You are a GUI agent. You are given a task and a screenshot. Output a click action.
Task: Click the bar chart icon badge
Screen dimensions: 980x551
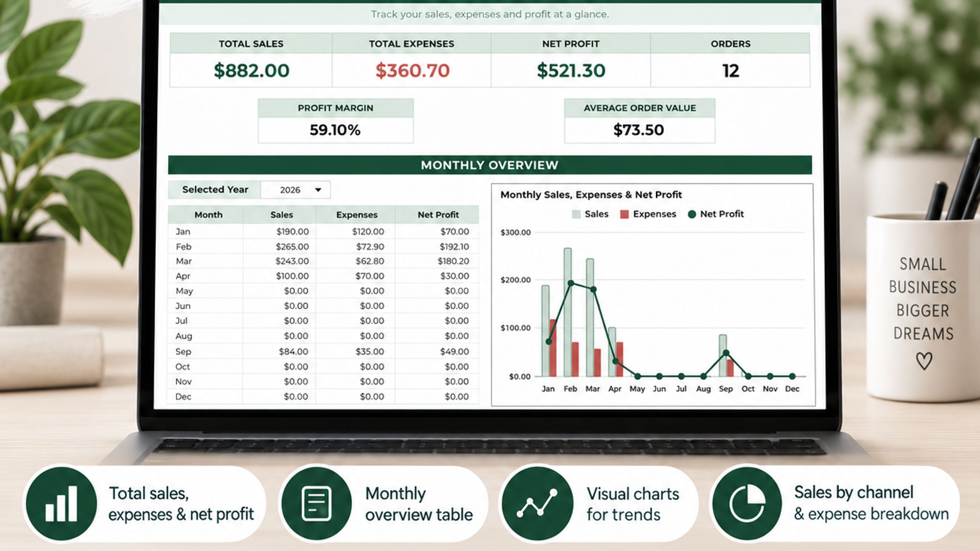tap(62, 503)
